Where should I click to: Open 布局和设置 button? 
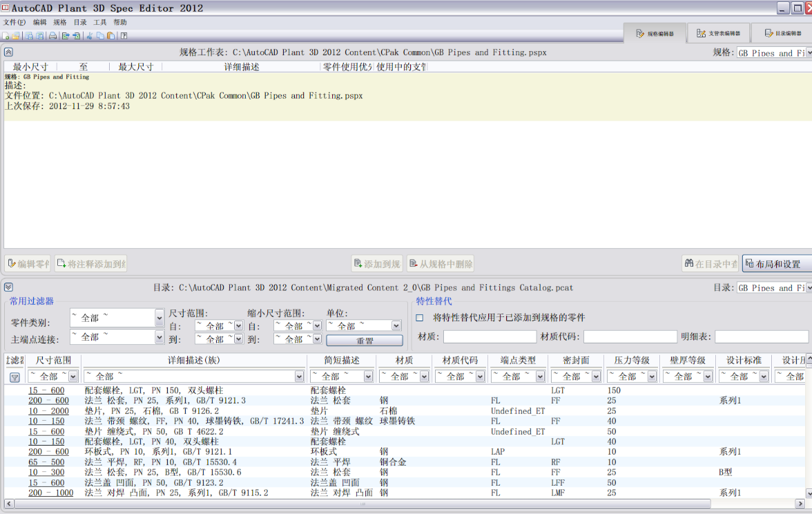point(777,264)
